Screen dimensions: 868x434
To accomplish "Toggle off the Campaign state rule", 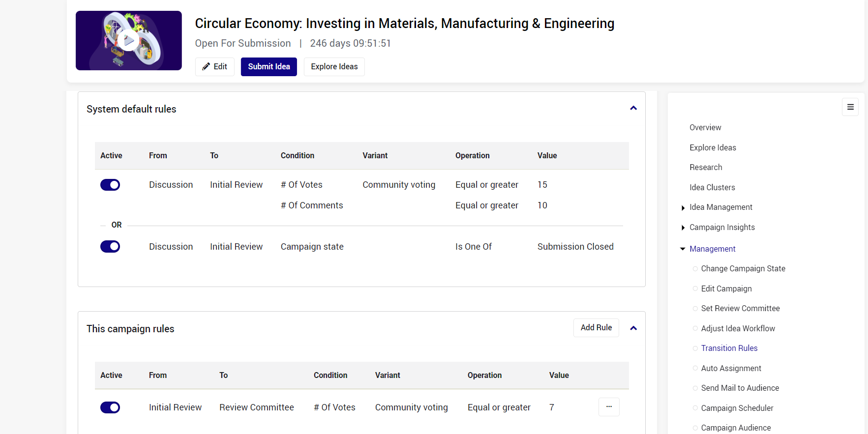I will pyautogui.click(x=110, y=247).
